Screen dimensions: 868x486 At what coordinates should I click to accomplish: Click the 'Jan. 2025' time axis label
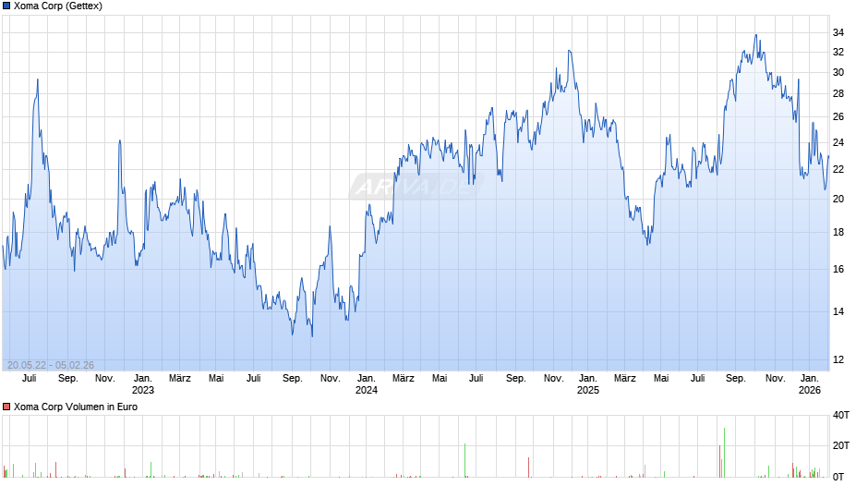(588, 384)
